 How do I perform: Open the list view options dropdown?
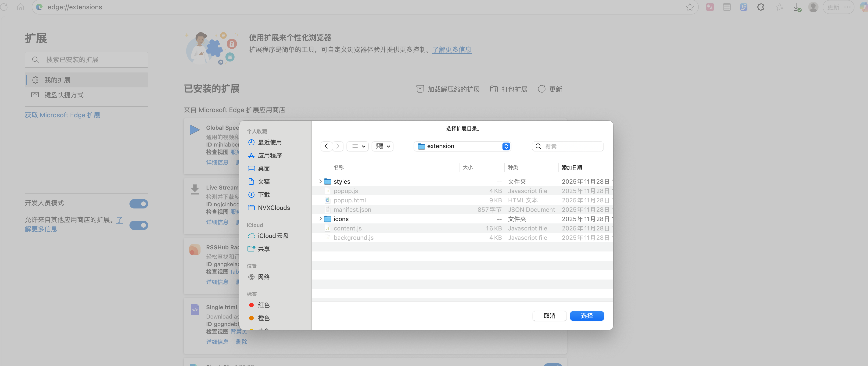[x=358, y=146]
